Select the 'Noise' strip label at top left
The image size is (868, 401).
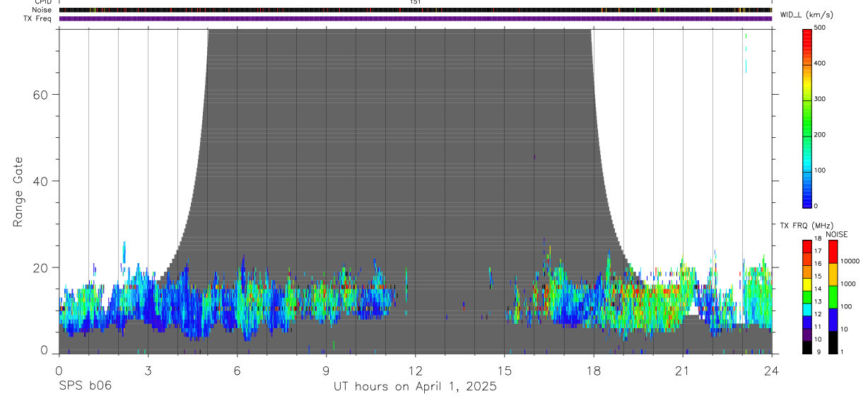42,10
